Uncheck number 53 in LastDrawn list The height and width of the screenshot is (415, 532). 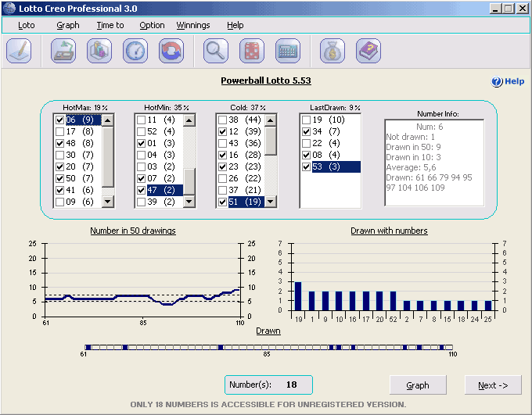pos(306,166)
